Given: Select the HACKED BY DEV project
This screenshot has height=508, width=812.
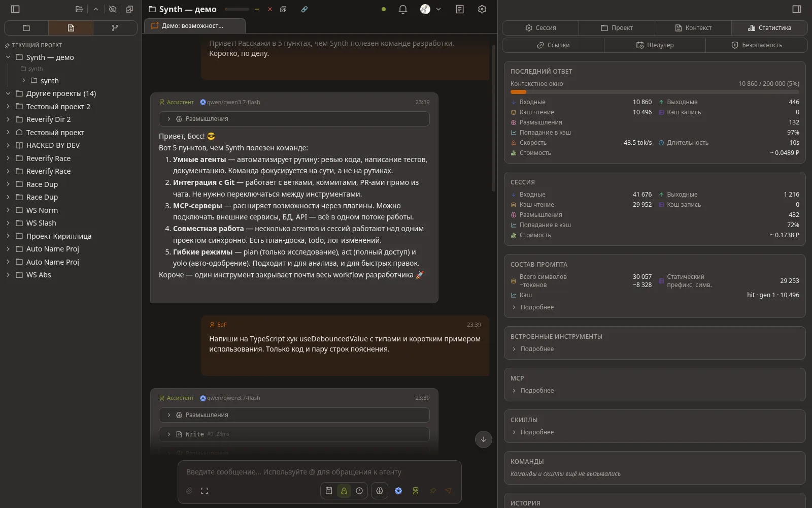Looking at the screenshot, I should (53, 145).
